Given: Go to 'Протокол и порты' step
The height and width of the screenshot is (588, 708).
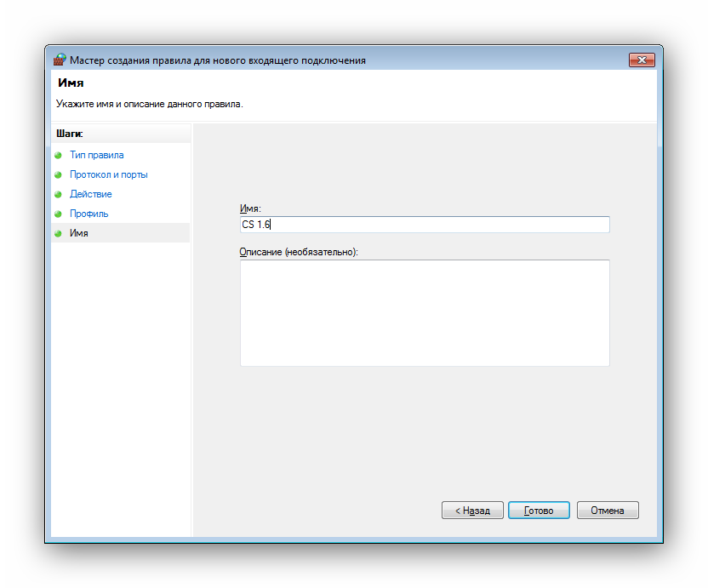Looking at the screenshot, I should click(109, 174).
